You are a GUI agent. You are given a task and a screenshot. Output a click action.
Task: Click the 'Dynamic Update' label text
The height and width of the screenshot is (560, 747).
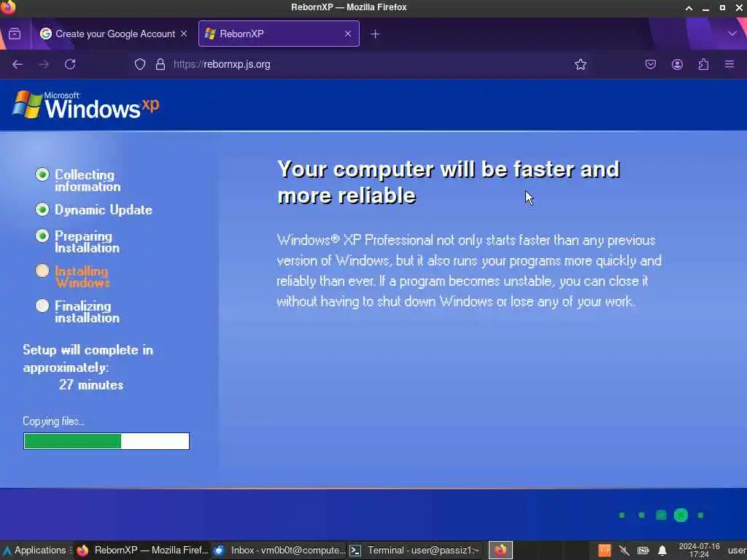[x=104, y=210]
